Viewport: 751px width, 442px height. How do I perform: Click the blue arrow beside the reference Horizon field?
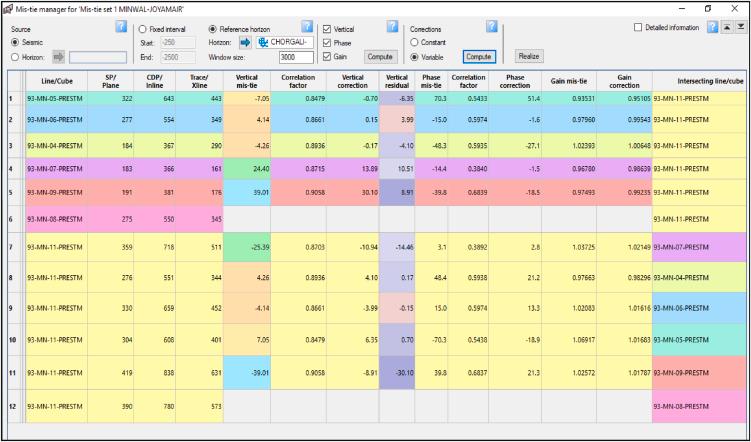coord(247,42)
